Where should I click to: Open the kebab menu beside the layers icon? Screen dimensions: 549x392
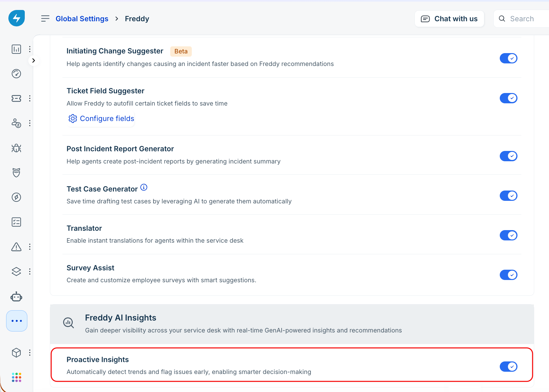(30, 272)
